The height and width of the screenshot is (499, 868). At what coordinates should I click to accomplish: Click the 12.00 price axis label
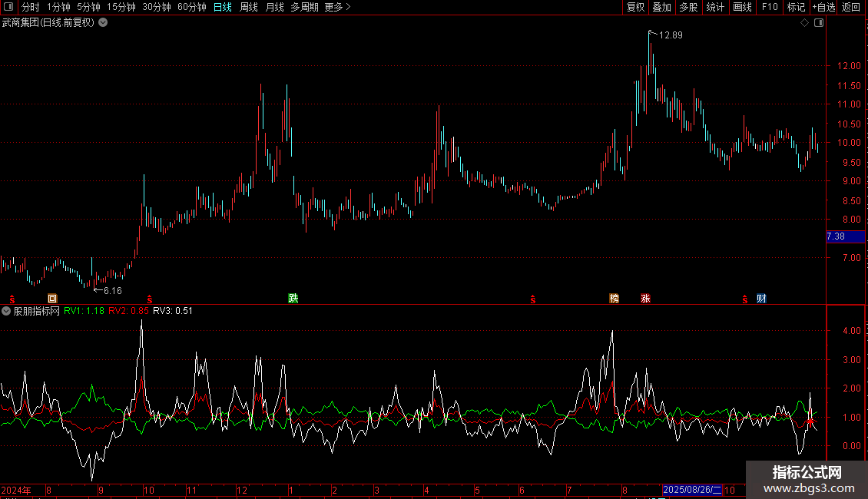click(849, 66)
